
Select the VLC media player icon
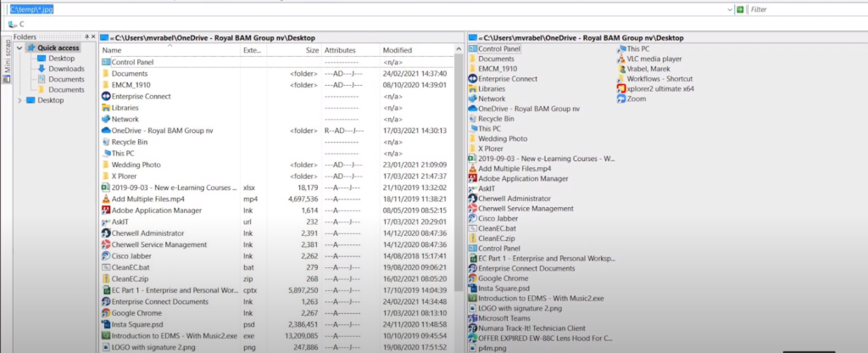[x=620, y=59]
